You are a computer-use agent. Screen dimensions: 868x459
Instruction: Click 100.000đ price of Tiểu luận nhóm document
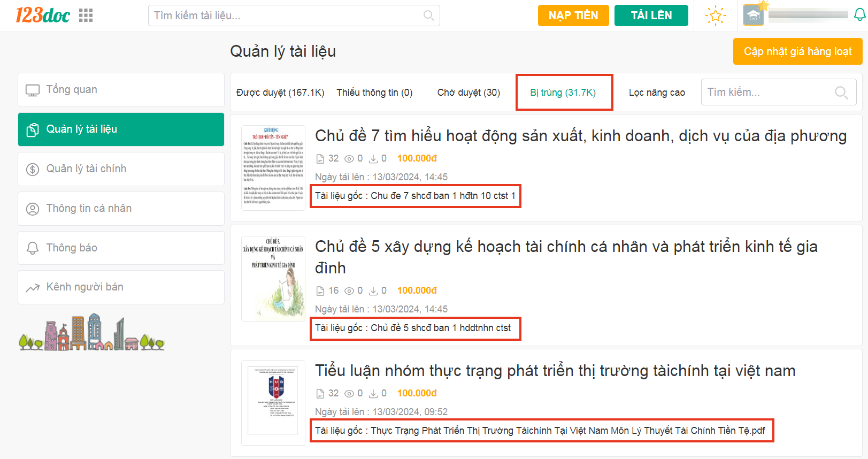[x=417, y=393]
